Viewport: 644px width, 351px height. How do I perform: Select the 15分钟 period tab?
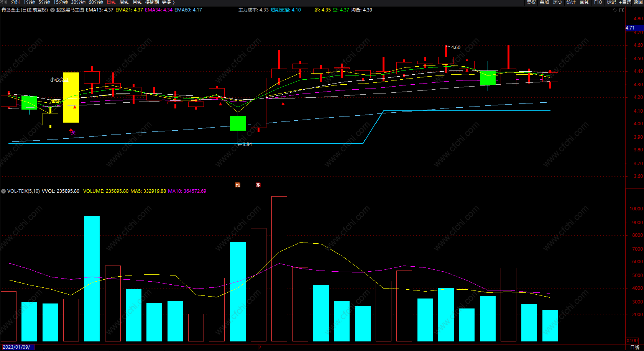[x=61, y=2]
